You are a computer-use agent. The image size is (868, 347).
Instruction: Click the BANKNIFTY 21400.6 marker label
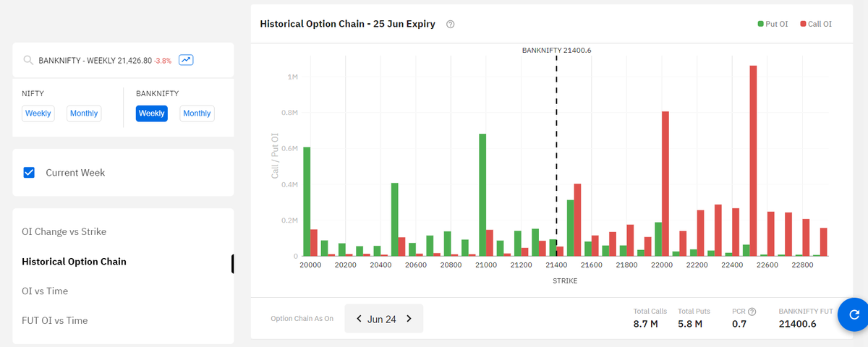tap(557, 51)
